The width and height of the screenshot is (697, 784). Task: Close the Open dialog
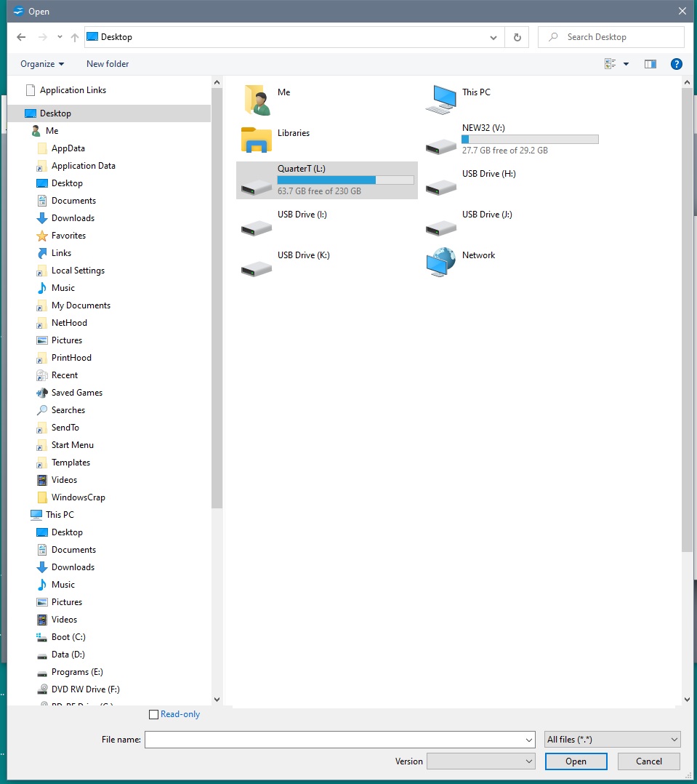(x=682, y=11)
